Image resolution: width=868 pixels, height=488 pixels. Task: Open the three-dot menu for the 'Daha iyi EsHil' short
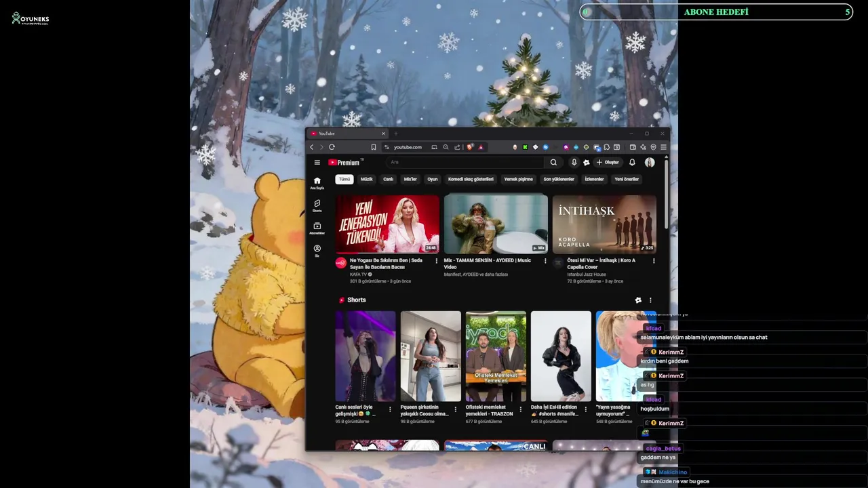[x=586, y=409]
